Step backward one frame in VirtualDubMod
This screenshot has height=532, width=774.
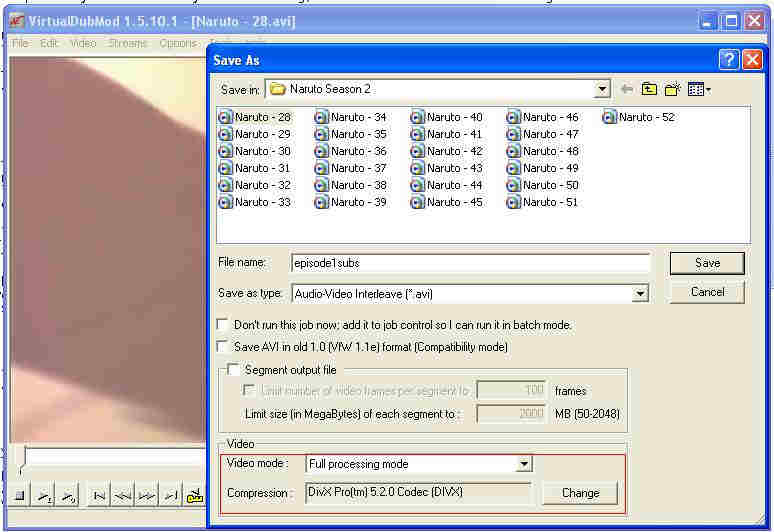click(122, 494)
